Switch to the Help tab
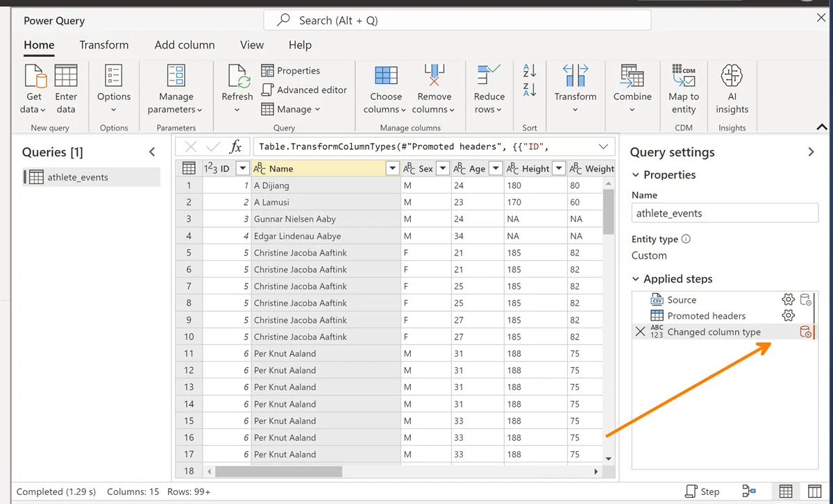 300,45
